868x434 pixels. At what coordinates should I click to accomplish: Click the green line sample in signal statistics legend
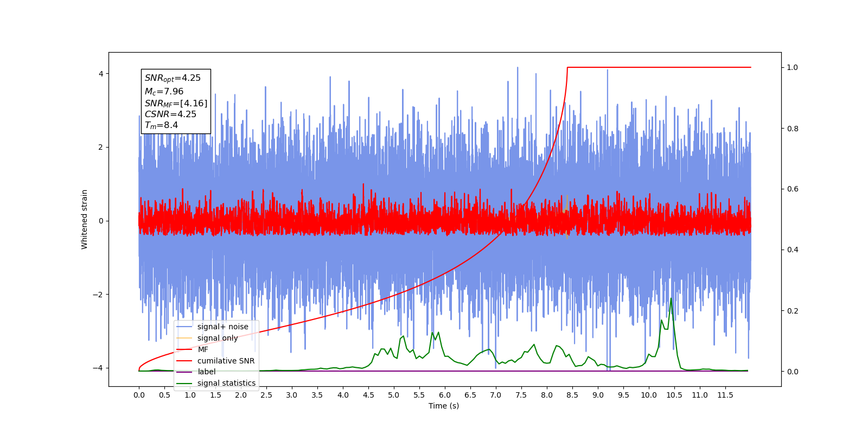(x=184, y=383)
